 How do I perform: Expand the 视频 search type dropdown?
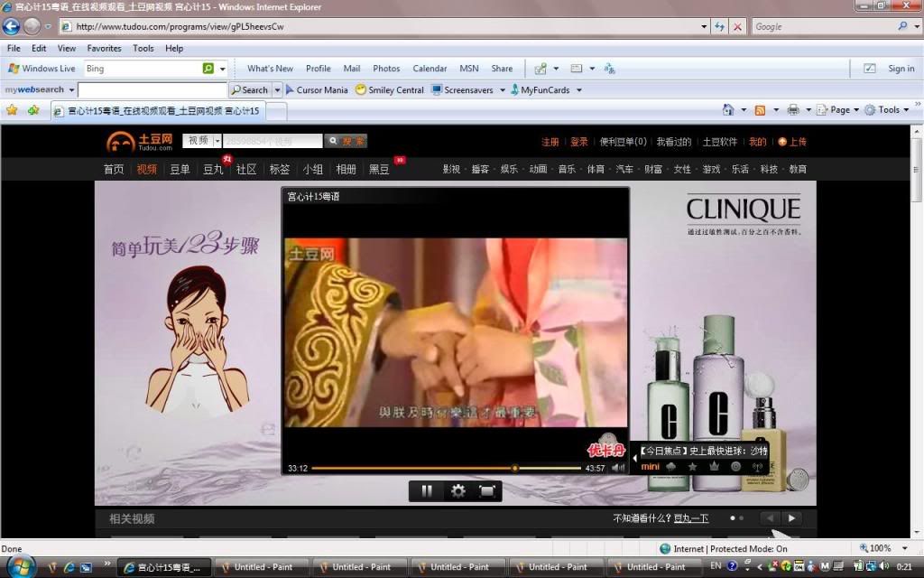[217, 141]
